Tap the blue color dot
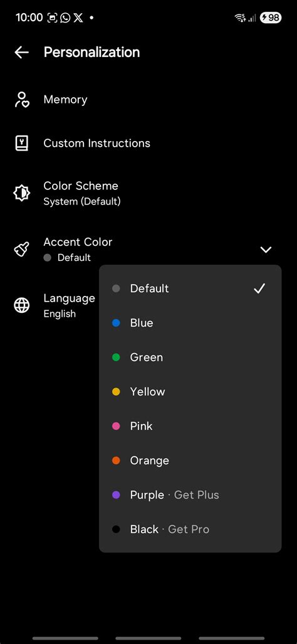Image resolution: width=297 pixels, height=644 pixels. [x=116, y=323]
